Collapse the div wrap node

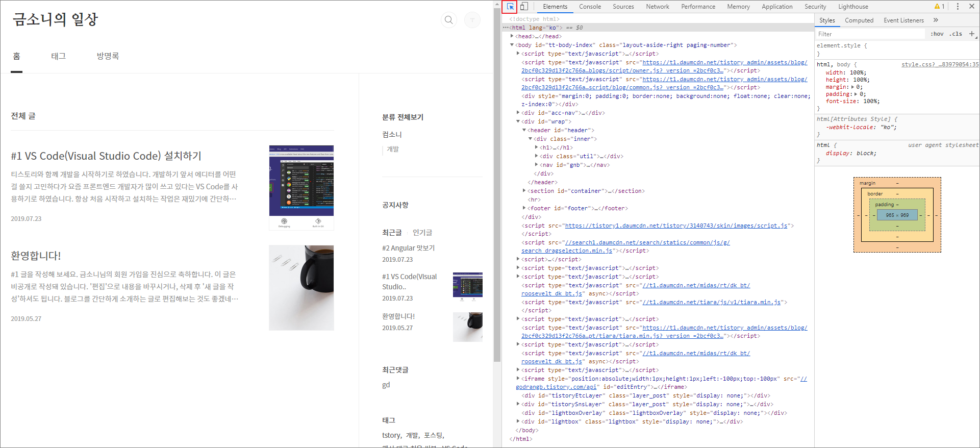[x=518, y=121]
